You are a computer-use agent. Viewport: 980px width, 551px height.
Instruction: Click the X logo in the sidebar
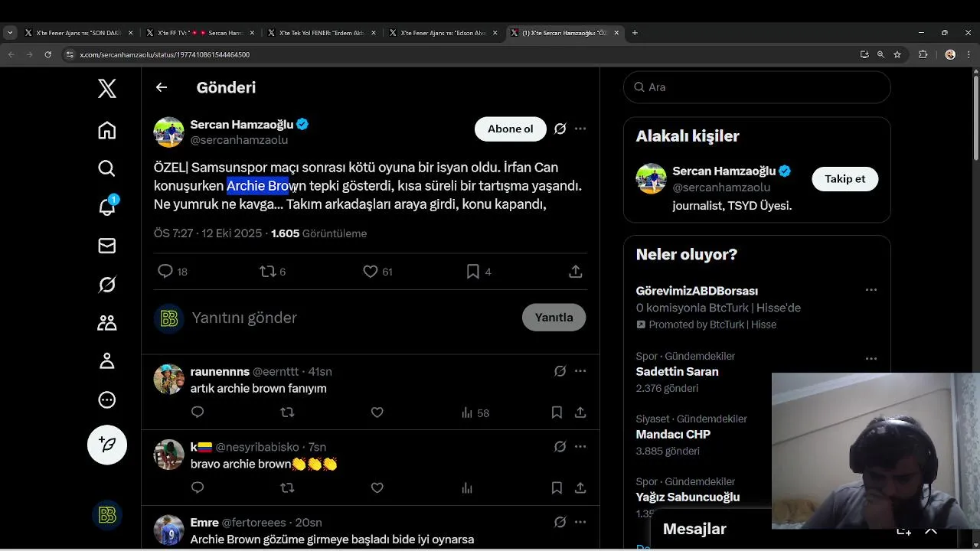point(107,89)
